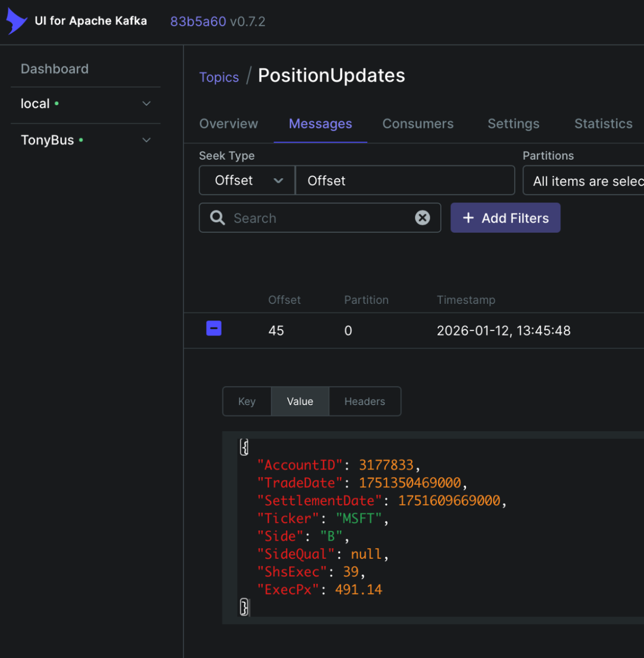Collapse the local cluster chevron
Viewport: 644px width, 658px height.
[x=146, y=104]
